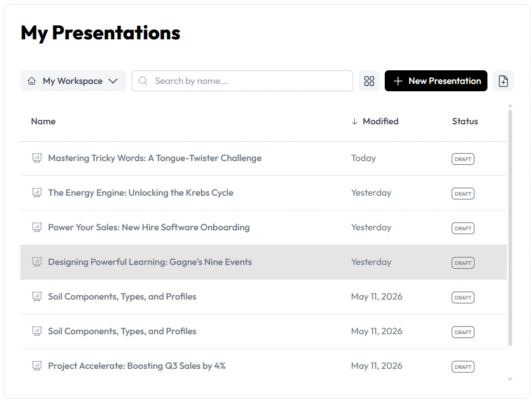Click presentation icon beside The Energy Engine
The width and height of the screenshot is (532, 404).
point(37,193)
